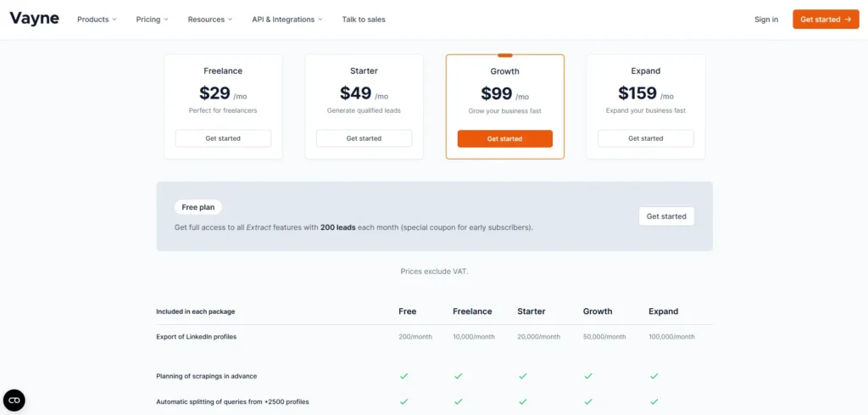Click the Free plan checkmark for Planning of scrapings
This screenshot has height=415, width=868.
[404, 376]
